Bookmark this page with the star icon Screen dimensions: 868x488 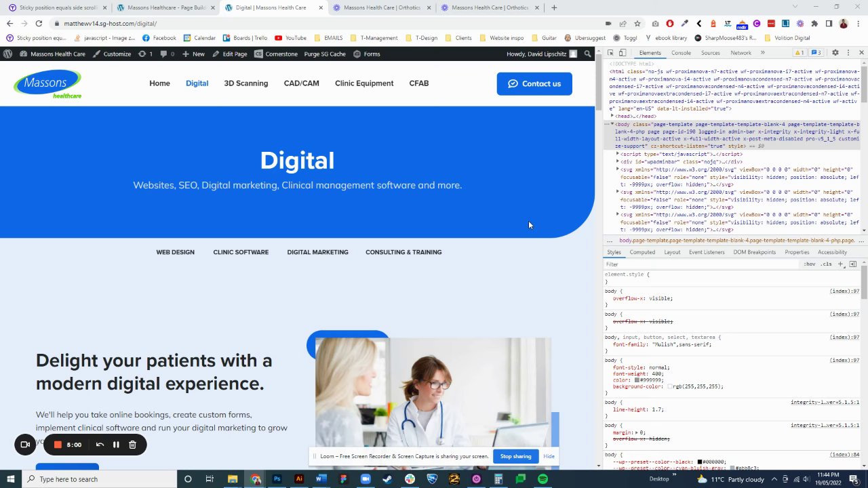[x=637, y=23]
